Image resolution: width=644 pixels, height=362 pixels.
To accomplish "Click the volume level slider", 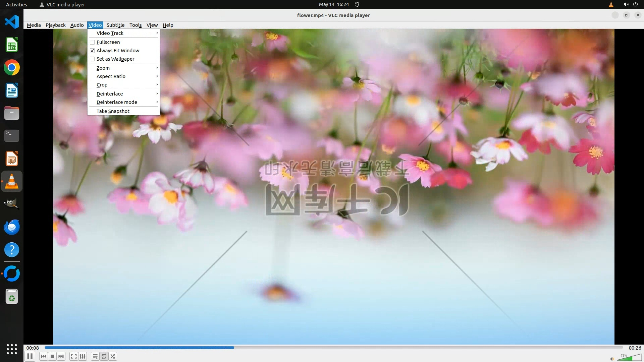I will coord(629,358).
